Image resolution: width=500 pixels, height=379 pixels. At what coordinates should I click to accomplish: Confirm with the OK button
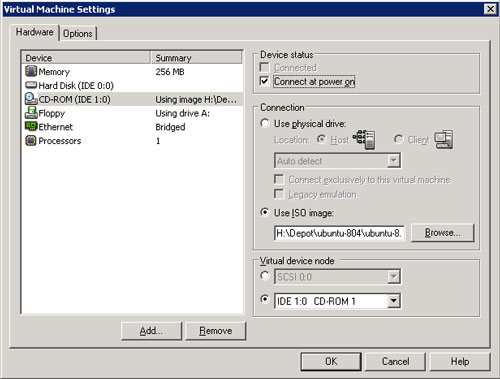[331, 362]
